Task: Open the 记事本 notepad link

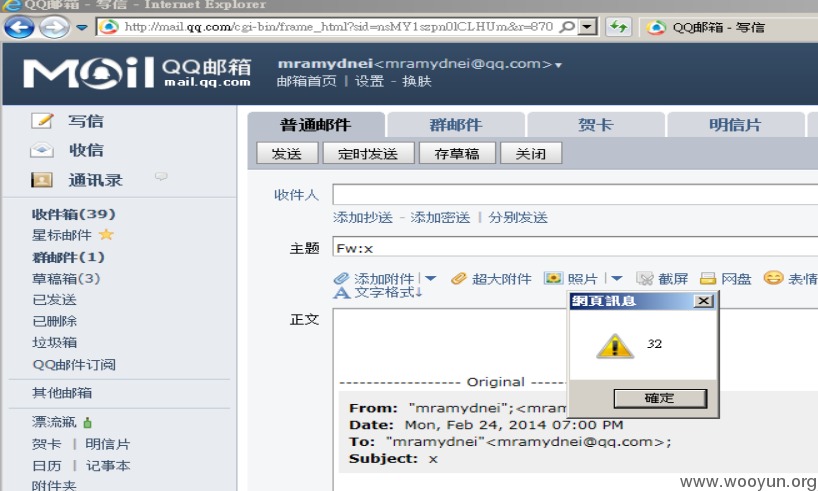Action: (x=107, y=466)
